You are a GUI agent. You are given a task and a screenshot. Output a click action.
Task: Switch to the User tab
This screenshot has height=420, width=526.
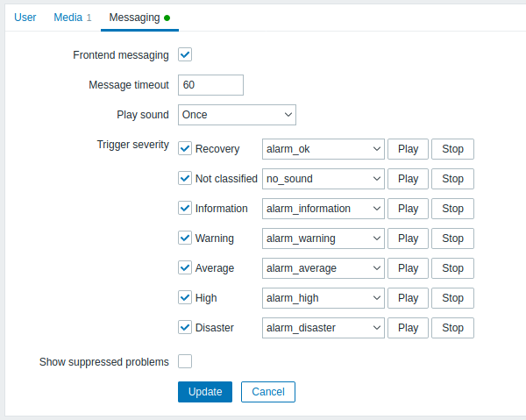[x=25, y=18]
